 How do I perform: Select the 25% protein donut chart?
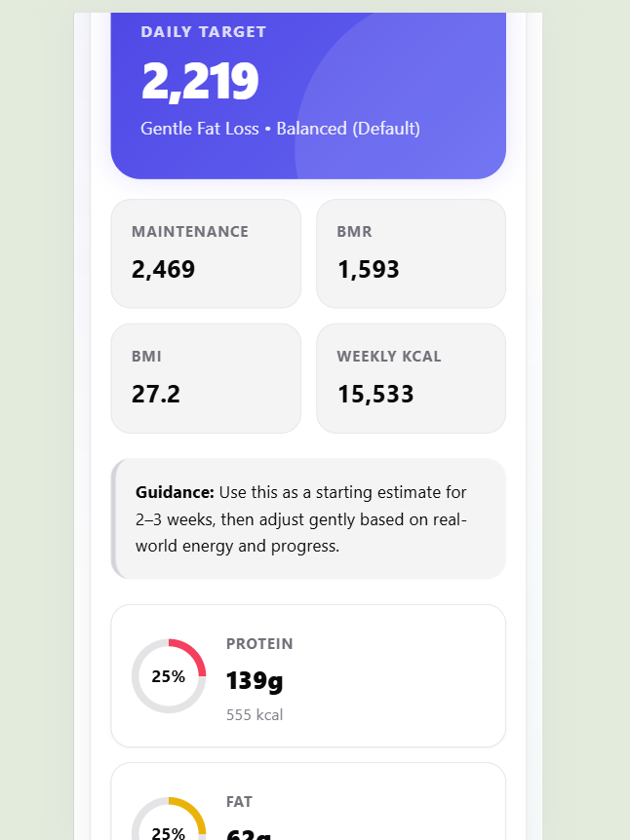[x=168, y=675]
